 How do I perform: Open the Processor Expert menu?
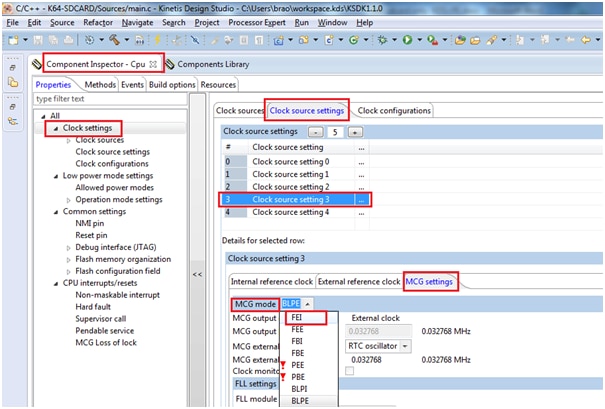pyautogui.click(x=259, y=22)
